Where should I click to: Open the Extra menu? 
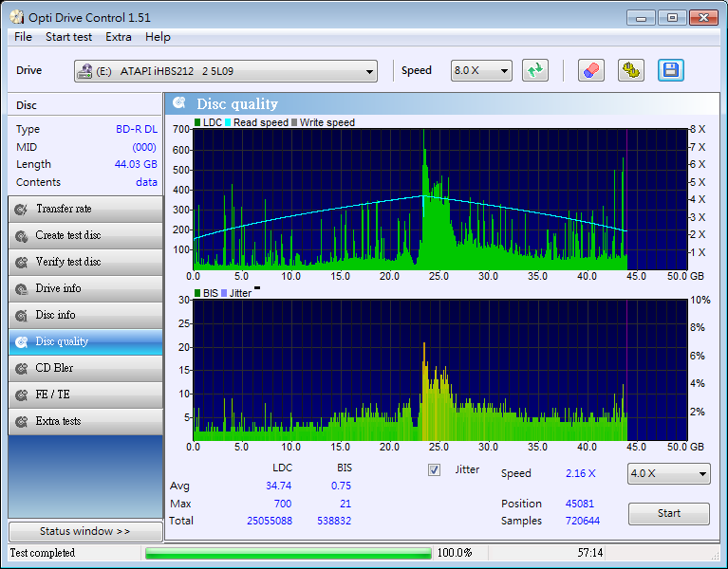119,37
